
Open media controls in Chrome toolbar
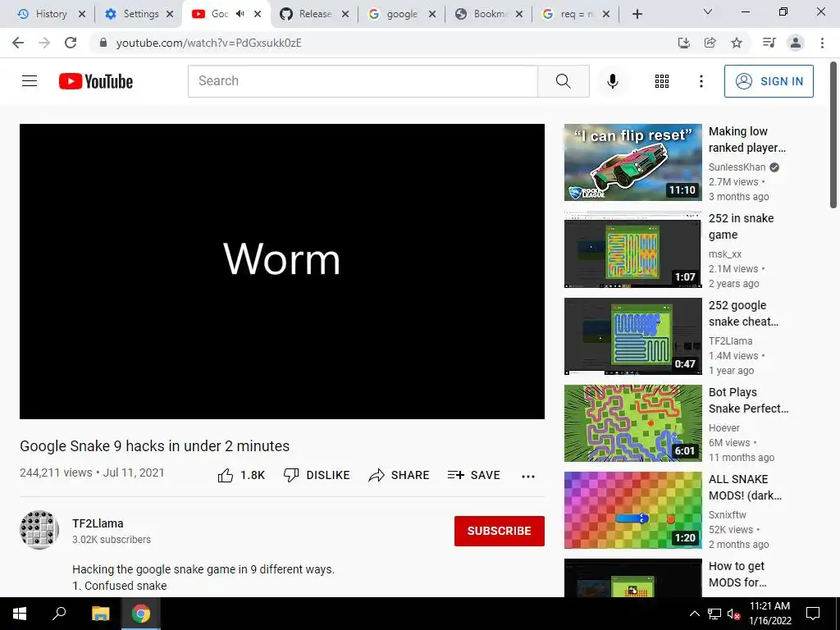(769, 43)
